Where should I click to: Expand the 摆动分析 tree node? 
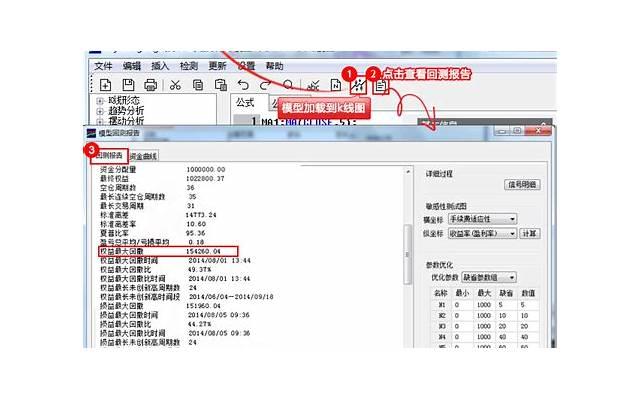[x=100, y=121]
